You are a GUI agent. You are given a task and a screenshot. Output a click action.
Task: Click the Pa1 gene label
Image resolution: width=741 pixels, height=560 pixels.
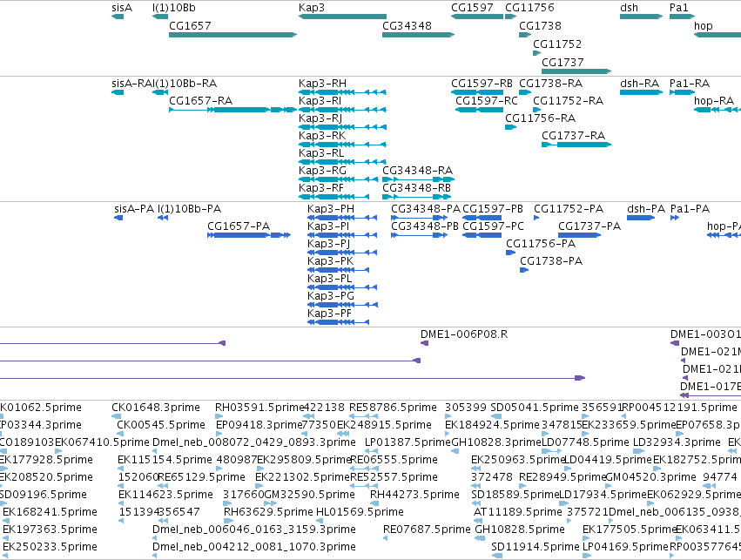point(679,8)
